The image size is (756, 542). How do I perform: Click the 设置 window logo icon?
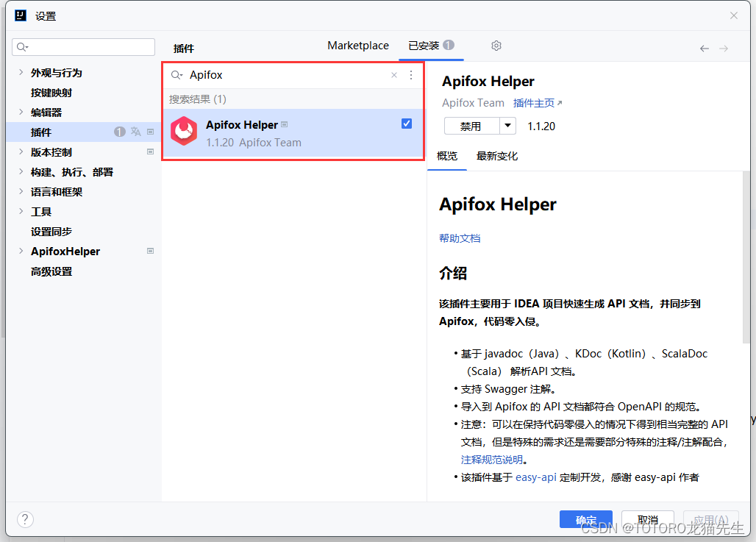pyautogui.click(x=20, y=15)
